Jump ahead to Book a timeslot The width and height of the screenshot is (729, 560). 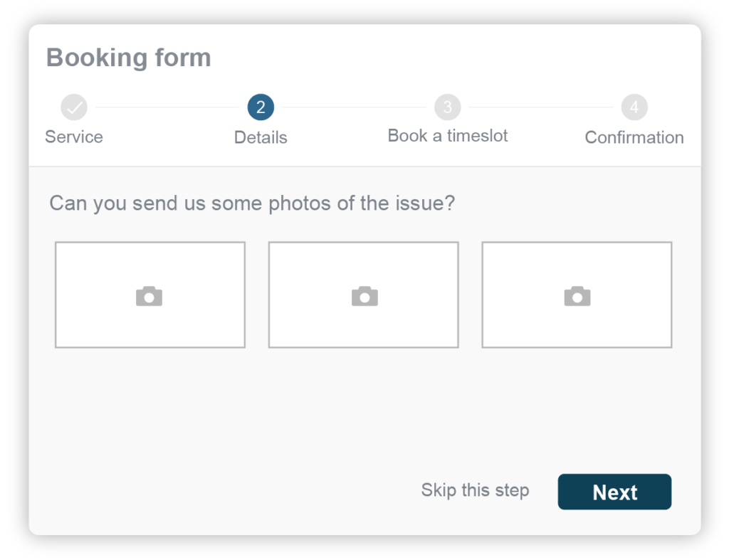(x=447, y=135)
